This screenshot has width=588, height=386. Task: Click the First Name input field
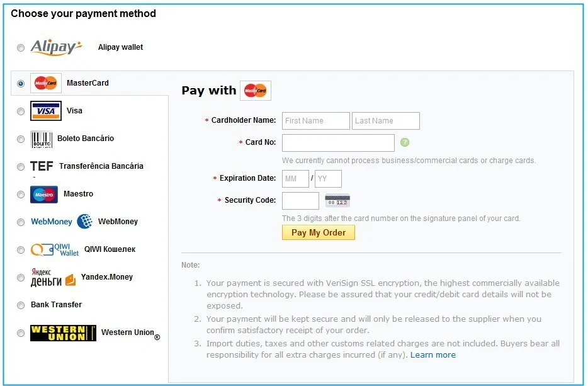point(315,120)
